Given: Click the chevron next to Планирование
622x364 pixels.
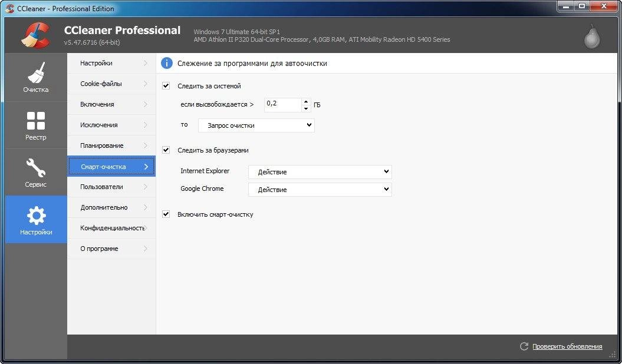Looking at the screenshot, I should click(146, 145).
